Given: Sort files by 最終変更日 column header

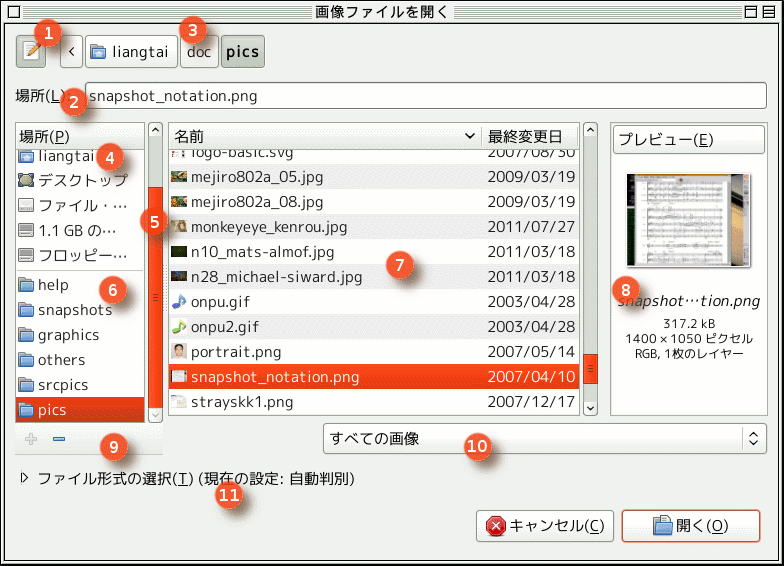Looking at the screenshot, I should pos(529,136).
